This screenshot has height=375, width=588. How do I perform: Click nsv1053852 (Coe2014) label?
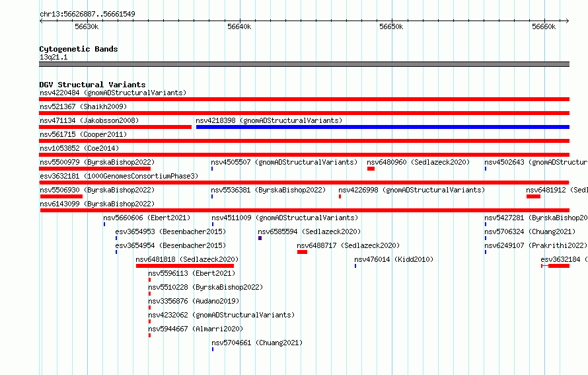79,148
